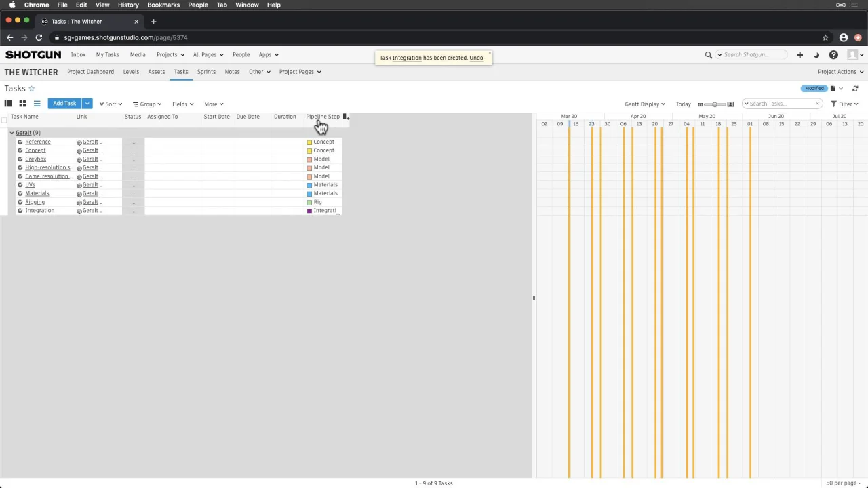Favorite the Tasks page with the star
This screenshot has height=488, width=868.
pyautogui.click(x=31, y=89)
